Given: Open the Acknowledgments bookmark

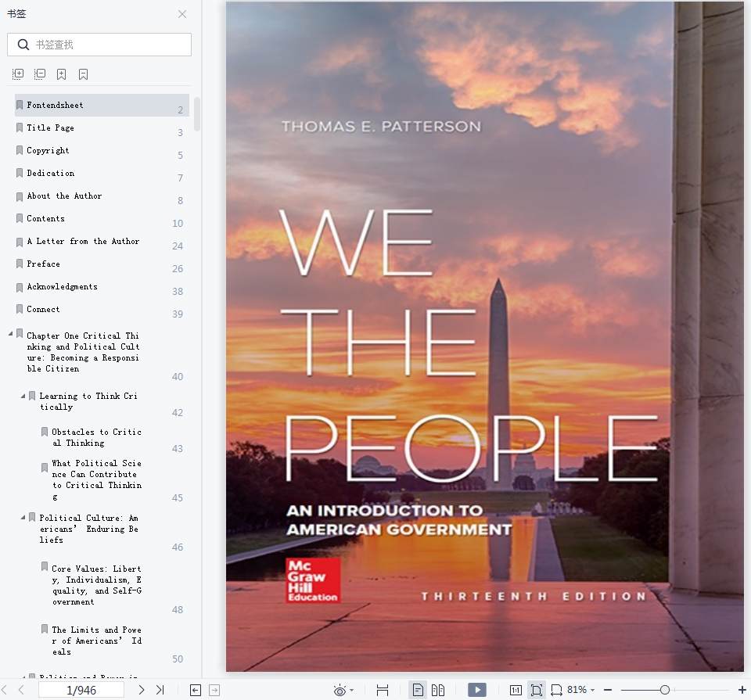Looking at the screenshot, I should click(63, 287).
